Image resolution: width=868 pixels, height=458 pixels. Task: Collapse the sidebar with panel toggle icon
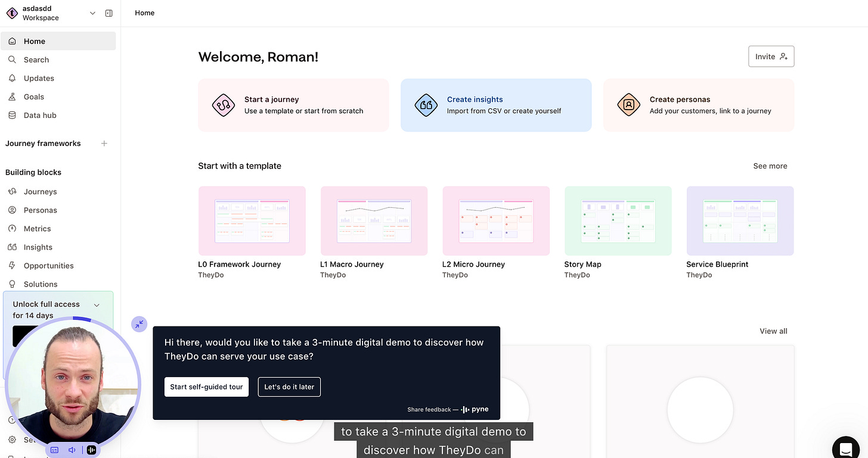click(x=108, y=13)
